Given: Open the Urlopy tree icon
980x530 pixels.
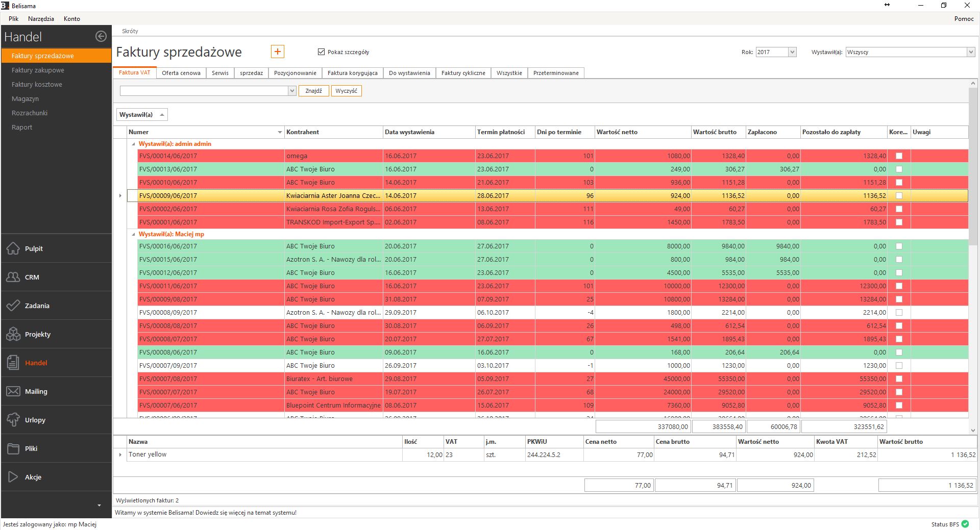Looking at the screenshot, I should [13, 420].
